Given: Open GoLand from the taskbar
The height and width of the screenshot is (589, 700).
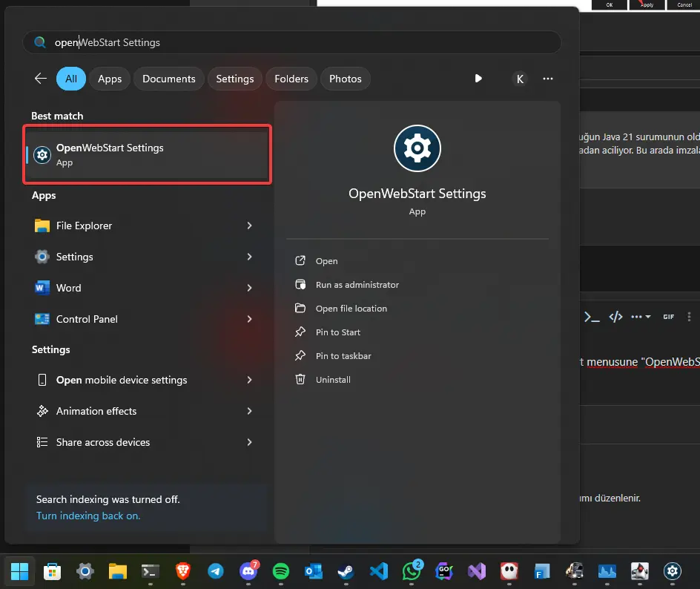Looking at the screenshot, I should coord(444,571).
